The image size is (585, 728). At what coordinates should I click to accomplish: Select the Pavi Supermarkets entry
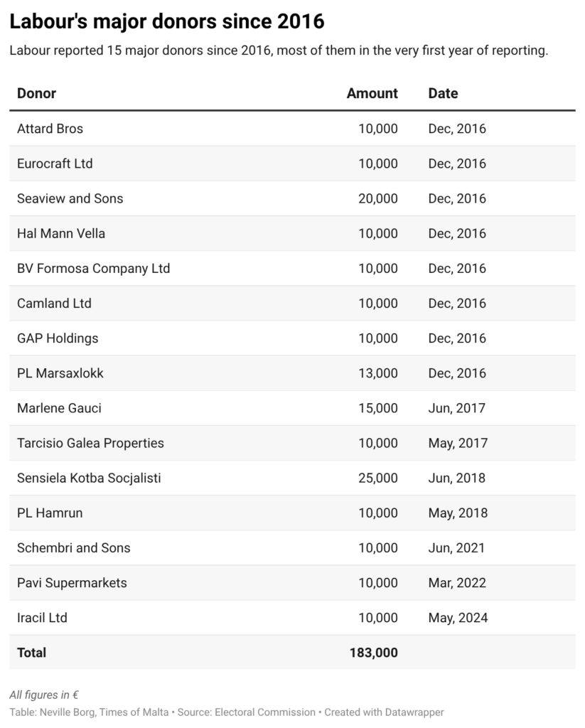click(x=72, y=582)
